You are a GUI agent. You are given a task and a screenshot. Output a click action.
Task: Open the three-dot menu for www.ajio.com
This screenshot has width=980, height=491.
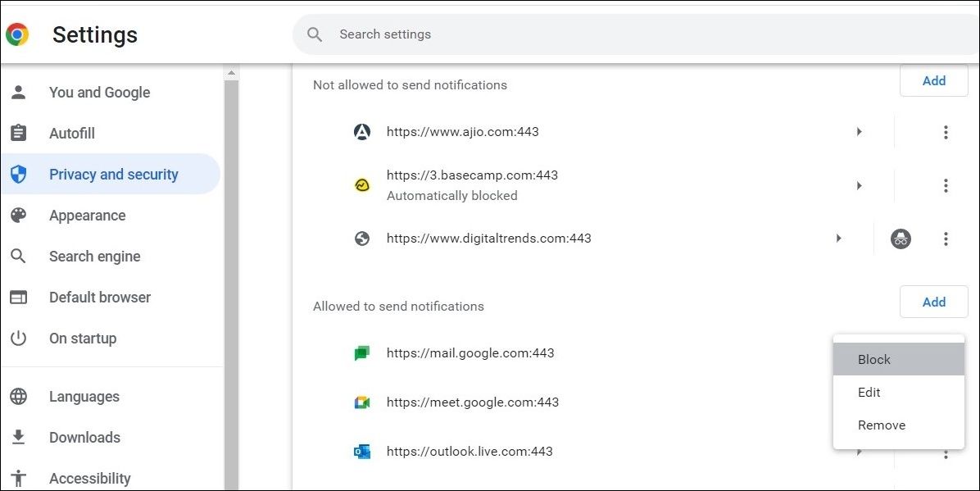(x=946, y=131)
